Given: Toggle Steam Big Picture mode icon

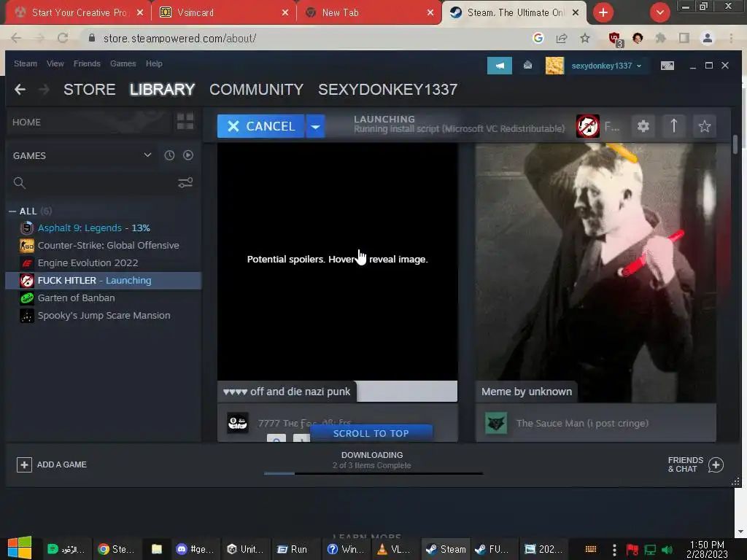Looking at the screenshot, I should (667, 66).
